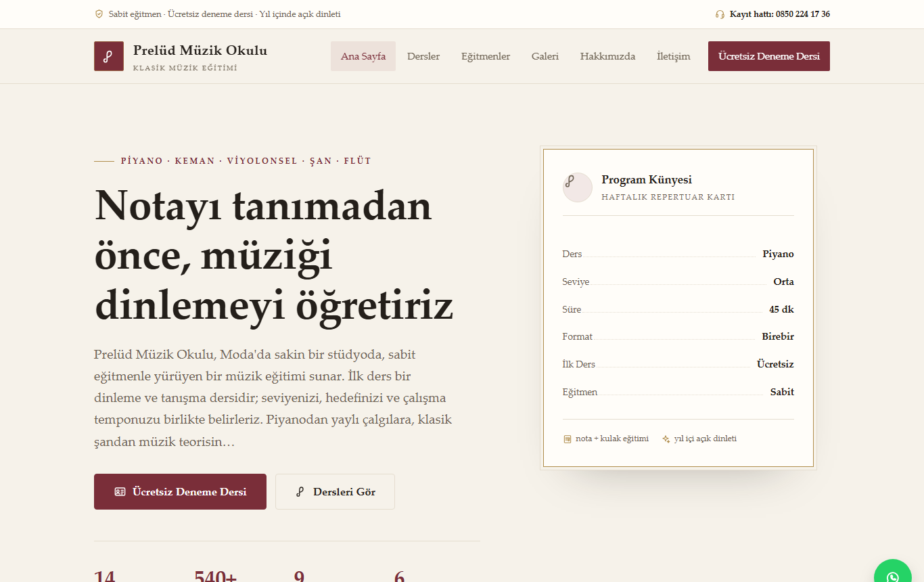The image size is (924, 582).
Task: Click the Format value Birebir
Action: [x=778, y=337]
